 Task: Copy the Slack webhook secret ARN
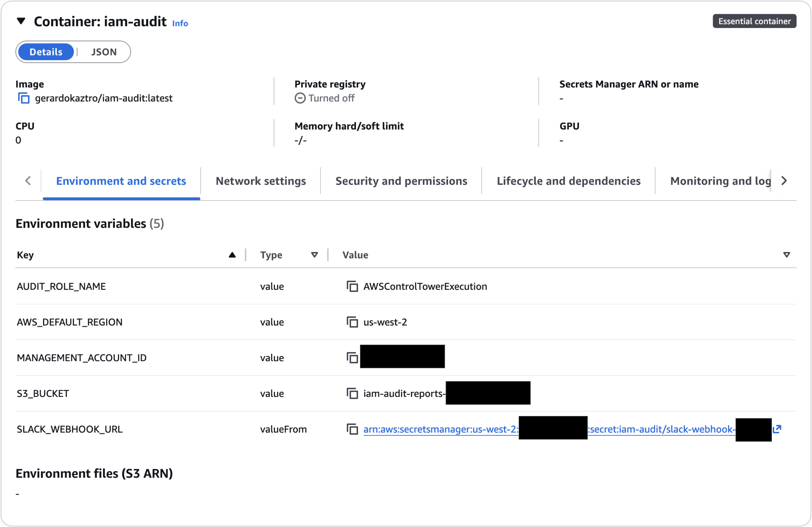353,429
